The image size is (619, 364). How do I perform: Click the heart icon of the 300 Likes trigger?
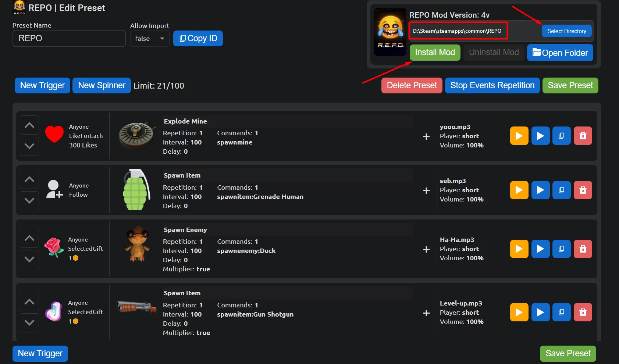54,134
